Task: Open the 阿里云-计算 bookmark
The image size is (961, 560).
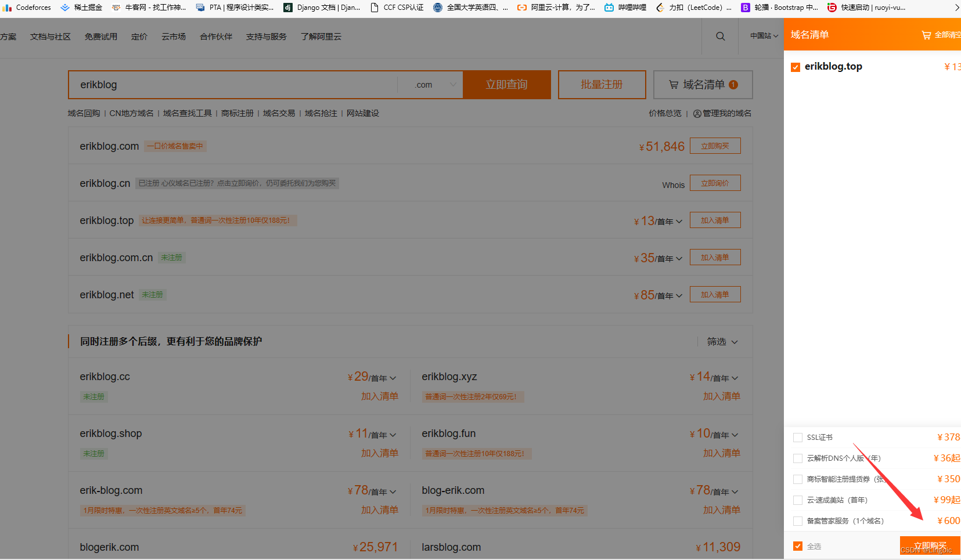Action: tap(556, 8)
